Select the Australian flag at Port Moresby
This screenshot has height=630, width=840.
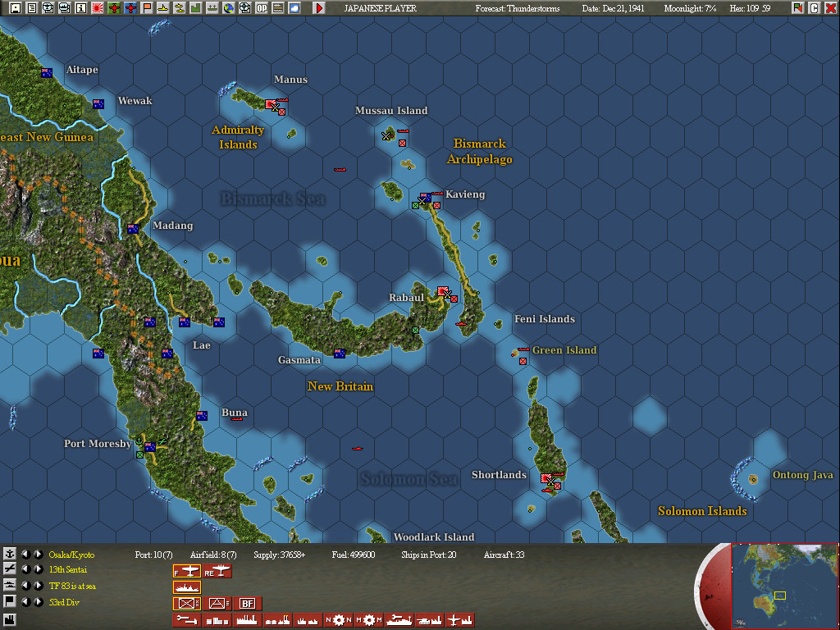(x=150, y=447)
